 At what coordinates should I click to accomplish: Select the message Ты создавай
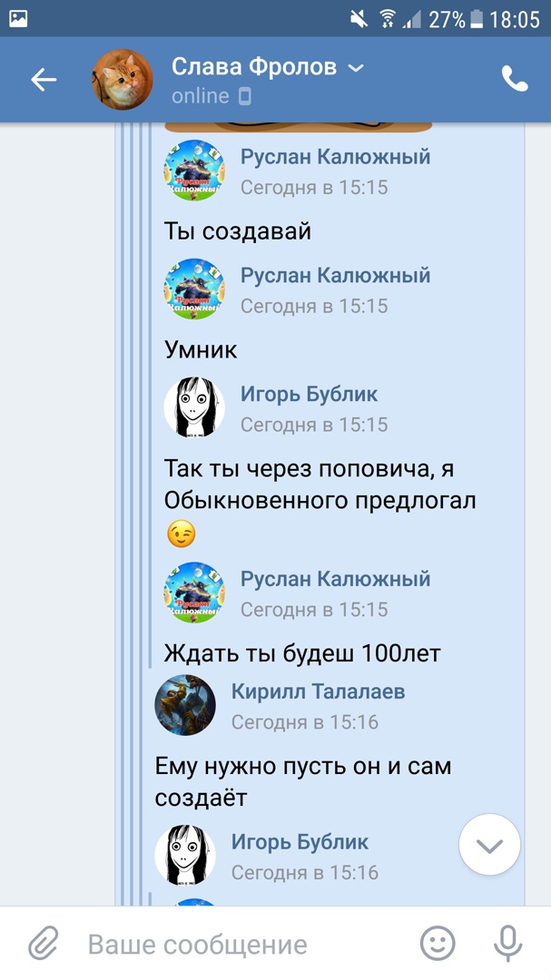pos(237,232)
